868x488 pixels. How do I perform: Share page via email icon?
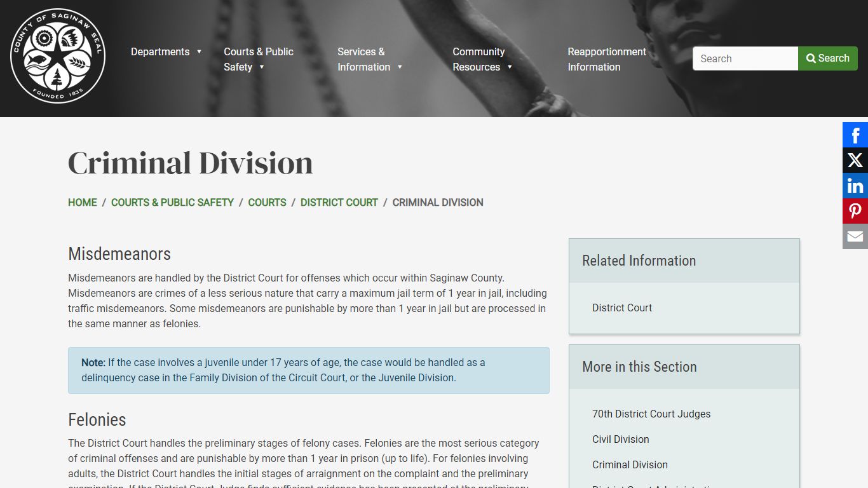tap(855, 236)
